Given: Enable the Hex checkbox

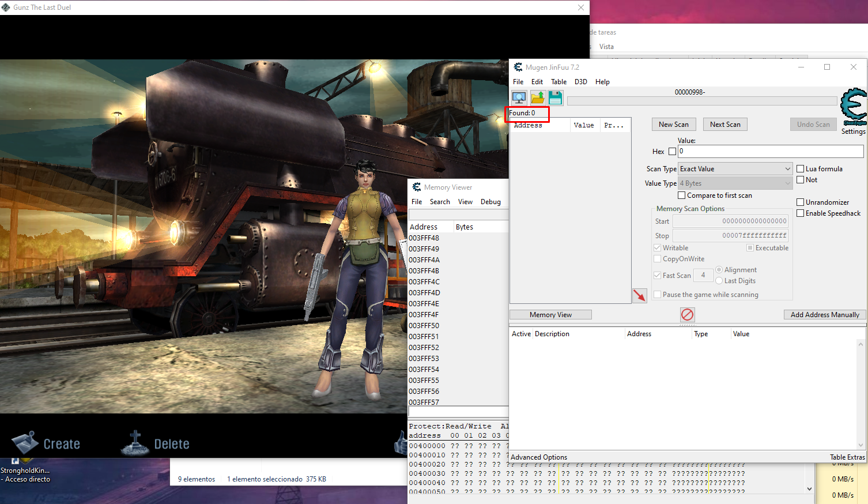Looking at the screenshot, I should [672, 152].
